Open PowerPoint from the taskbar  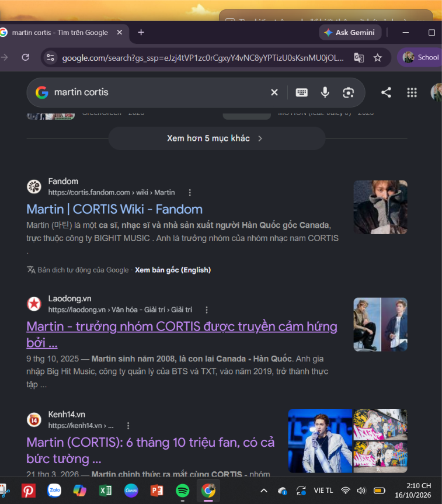pyautogui.click(x=157, y=491)
